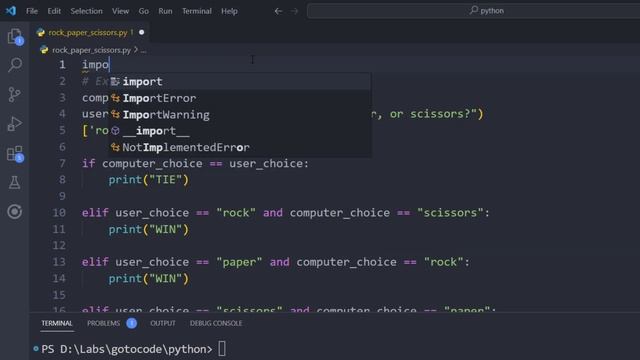The height and width of the screenshot is (360, 640).
Task: Open the Testing flask view
Action: pyautogui.click(x=15, y=182)
